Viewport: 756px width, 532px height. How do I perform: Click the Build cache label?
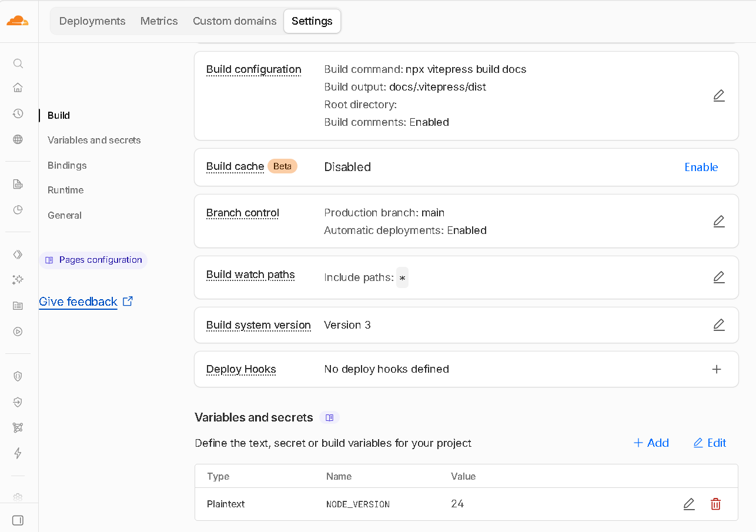pyautogui.click(x=235, y=166)
